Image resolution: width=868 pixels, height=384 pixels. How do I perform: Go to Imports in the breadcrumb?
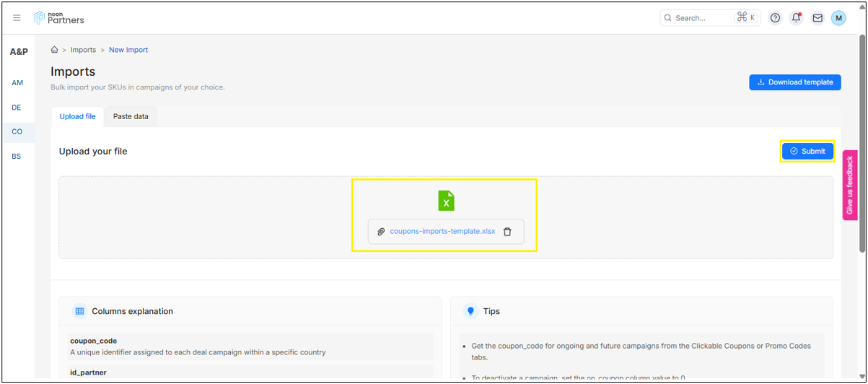coord(83,50)
